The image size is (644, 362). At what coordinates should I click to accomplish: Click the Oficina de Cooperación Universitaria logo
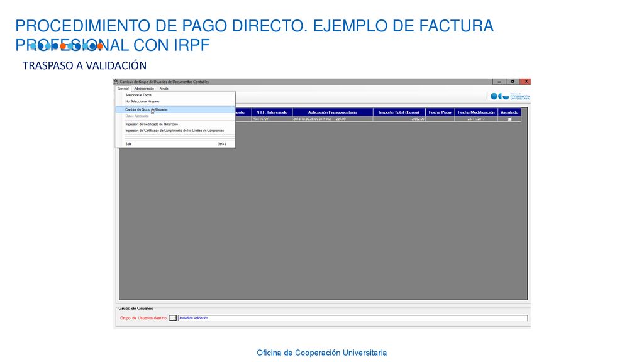pyautogui.click(x=509, y=96)
